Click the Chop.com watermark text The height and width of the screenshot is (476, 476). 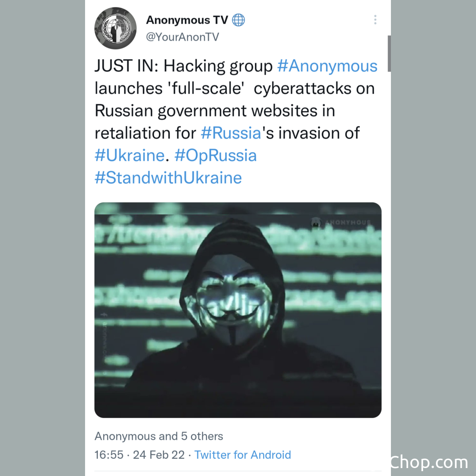coord(429,462)
